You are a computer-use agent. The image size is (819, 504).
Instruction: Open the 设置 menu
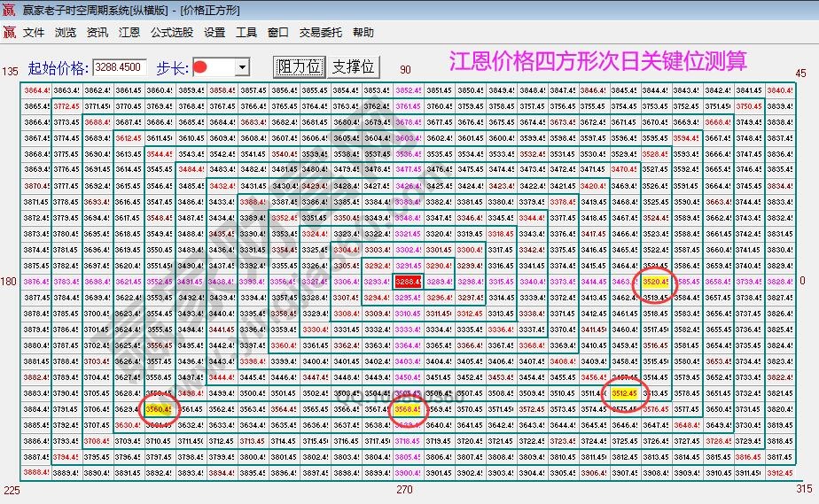214,33
